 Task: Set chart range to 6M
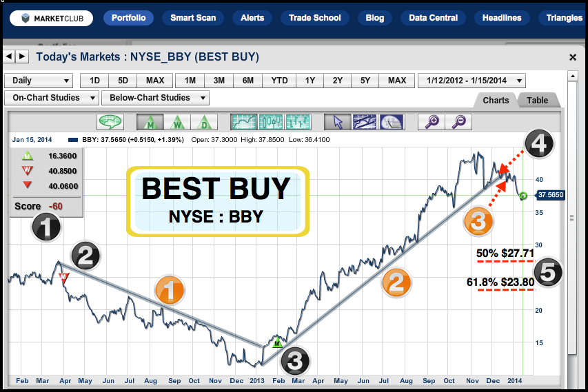click(x=248, y=81)
